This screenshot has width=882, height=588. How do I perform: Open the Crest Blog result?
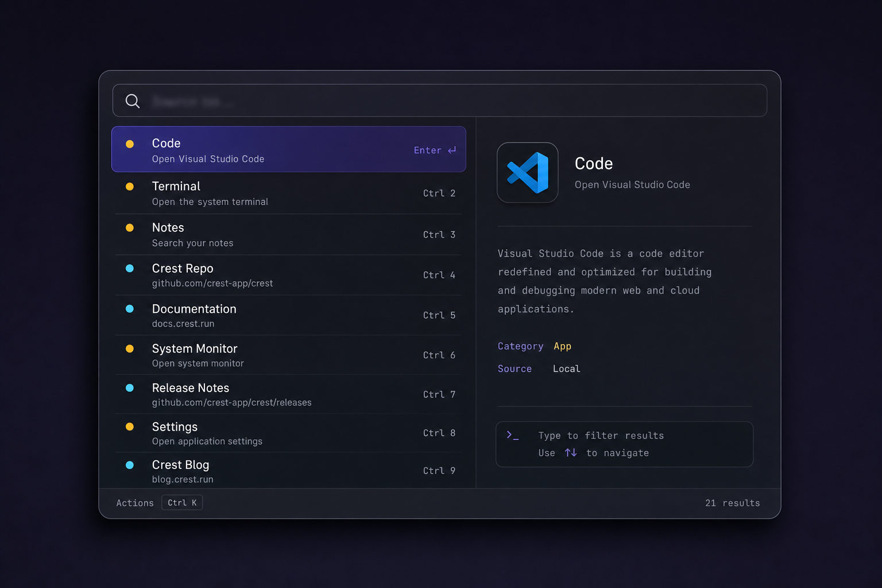[x=288, y=471]
